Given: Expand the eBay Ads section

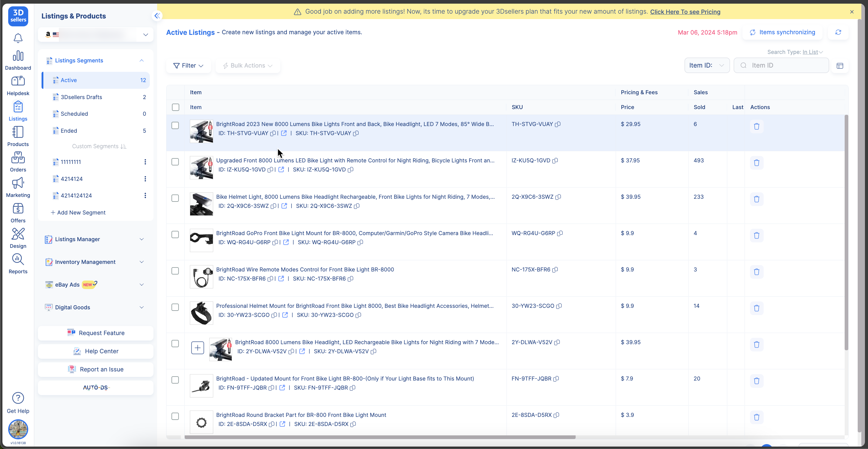Looking at the screenshot, I should click(x=96, y=285).
